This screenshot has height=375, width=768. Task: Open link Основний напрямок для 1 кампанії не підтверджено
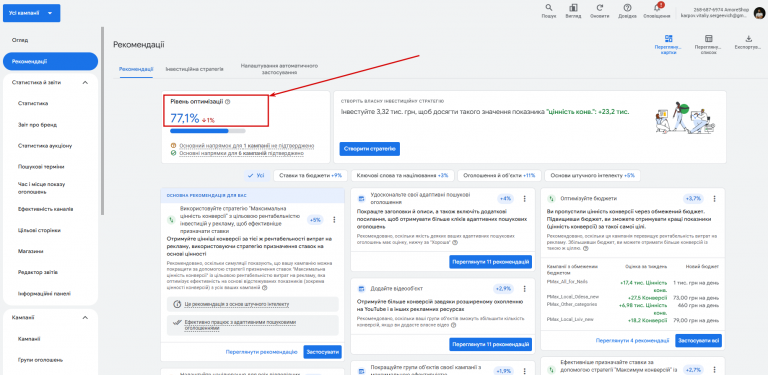246,145
